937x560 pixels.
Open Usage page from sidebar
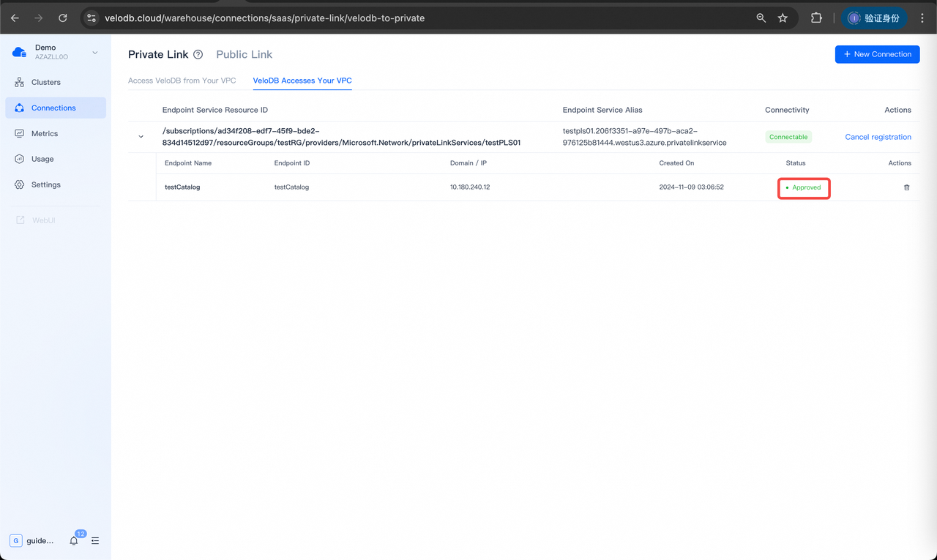tap(42, 159)
